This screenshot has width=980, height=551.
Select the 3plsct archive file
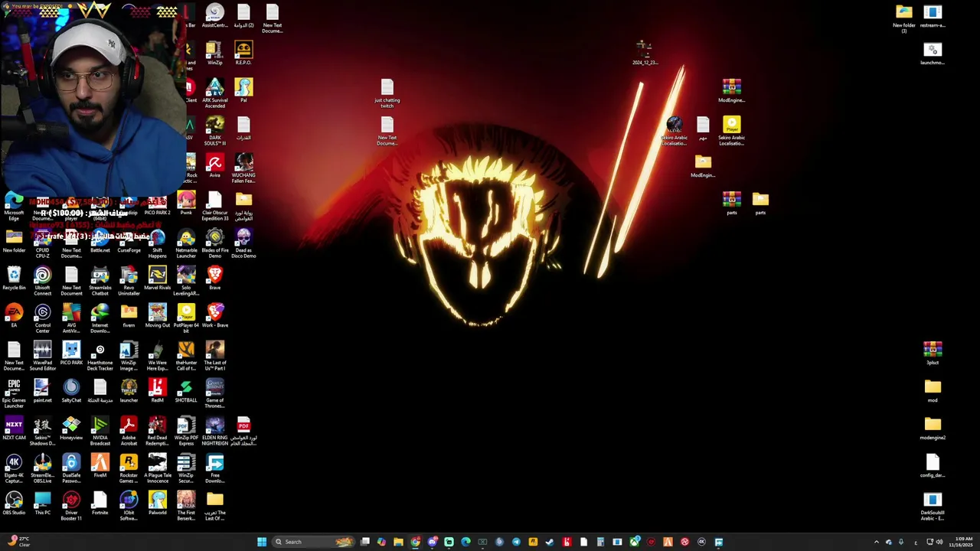[933, 353]
